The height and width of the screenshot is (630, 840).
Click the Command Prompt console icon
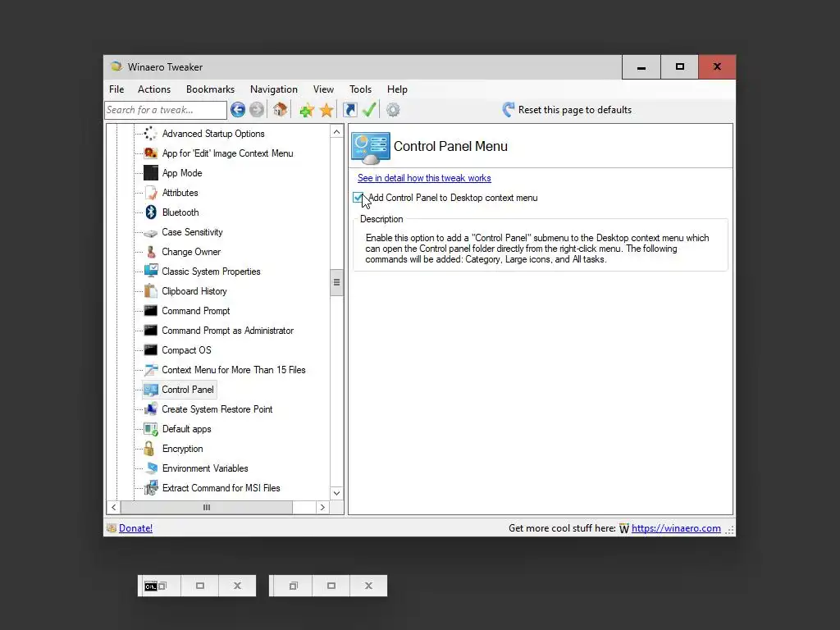[151, 311]
